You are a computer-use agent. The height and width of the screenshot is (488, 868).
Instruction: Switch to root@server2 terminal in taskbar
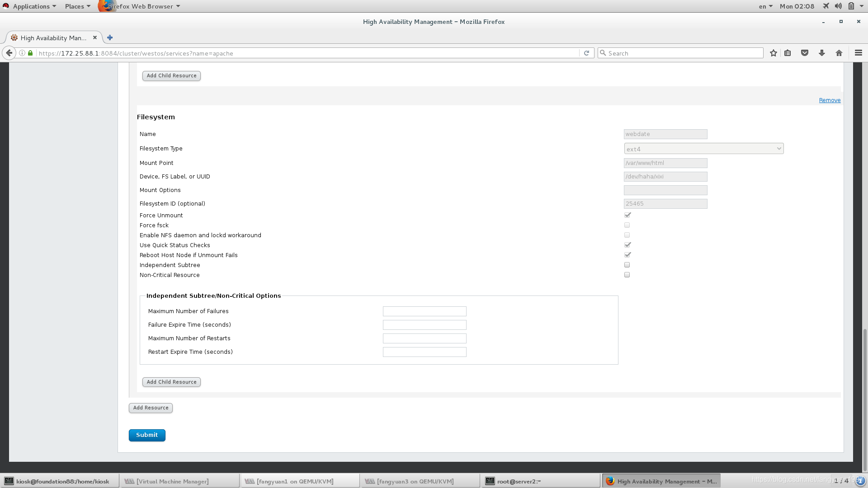519,481
